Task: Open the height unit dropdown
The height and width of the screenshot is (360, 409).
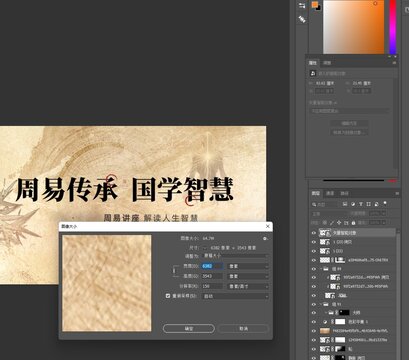Action: 248,276
